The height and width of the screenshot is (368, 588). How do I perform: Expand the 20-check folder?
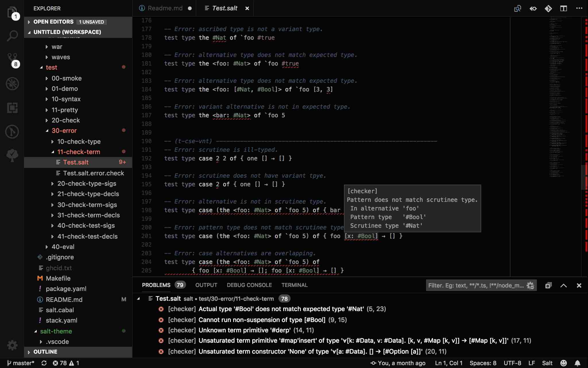pos(65,120)
